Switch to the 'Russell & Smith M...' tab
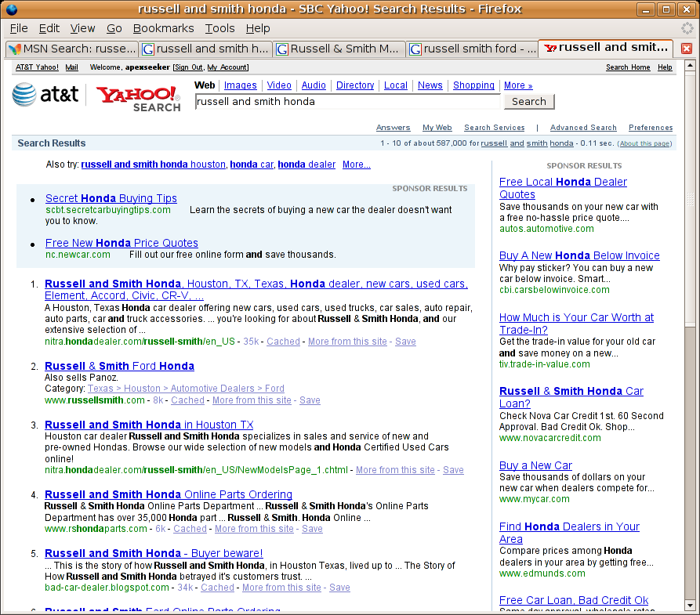The image size is (700, 615). click(339, 49)
